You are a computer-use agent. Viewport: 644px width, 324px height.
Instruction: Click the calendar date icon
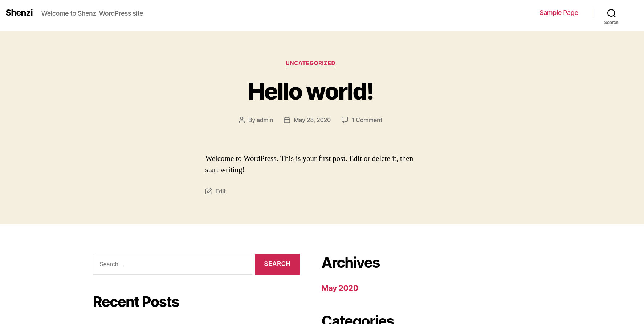tap(287, 120)
